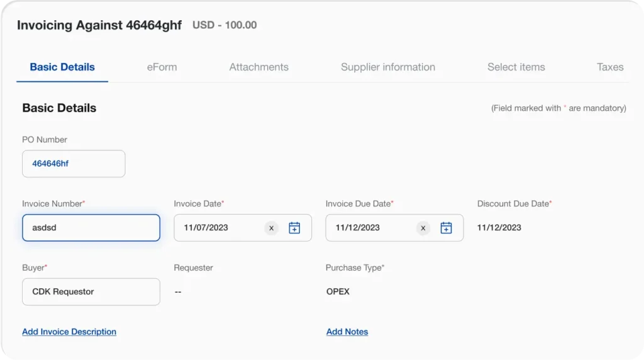
Task: Open the Invoice Due Date calendar picker
Action: [x=446, y=228]
